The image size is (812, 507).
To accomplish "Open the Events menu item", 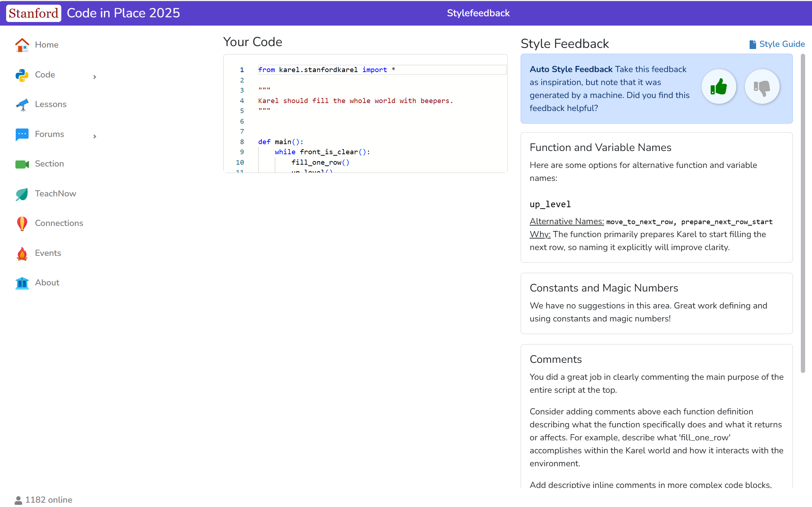I will 48,253.
